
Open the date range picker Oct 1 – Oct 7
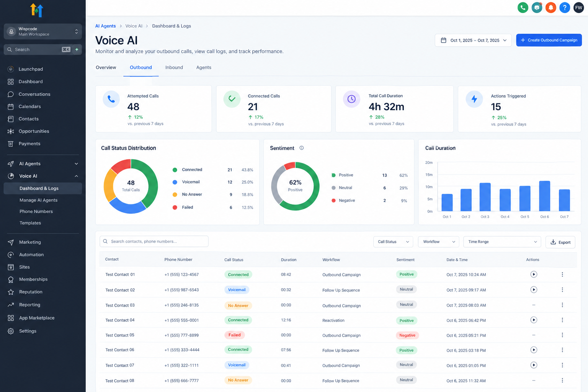pos(473,40)
